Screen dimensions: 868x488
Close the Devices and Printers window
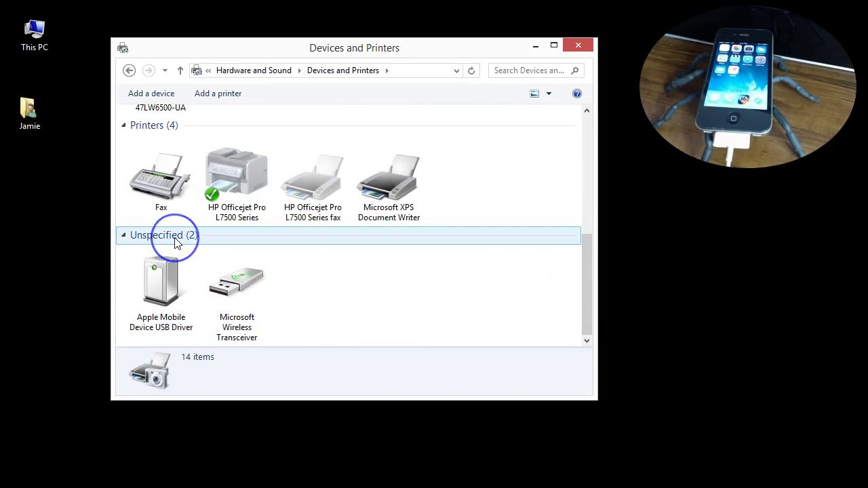(x=578, y=45)
